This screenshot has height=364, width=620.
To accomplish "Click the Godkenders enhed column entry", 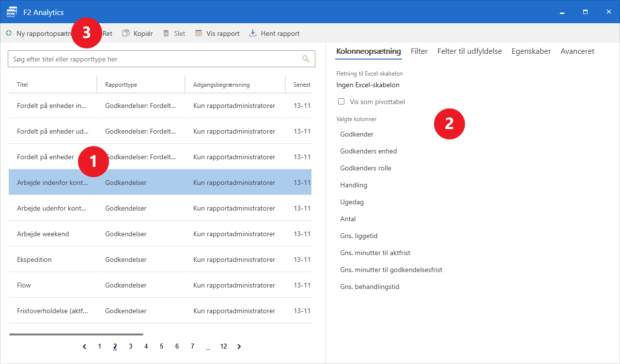I will click(369, 151).
